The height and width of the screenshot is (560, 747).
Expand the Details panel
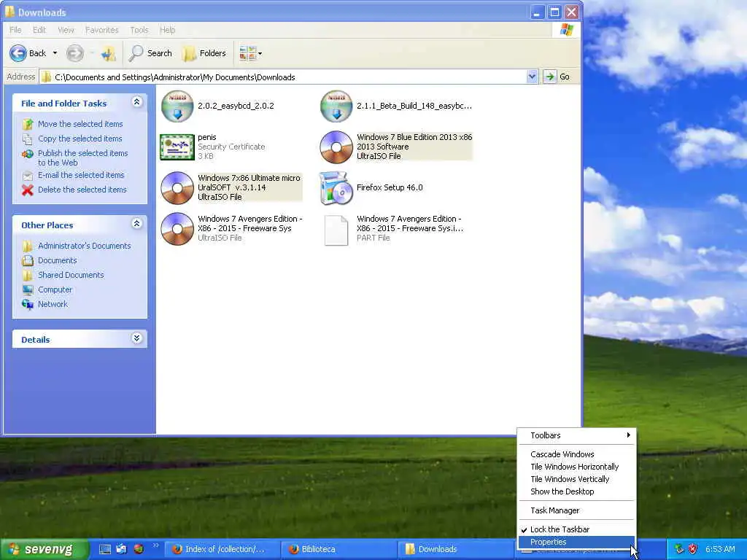point(136,338)
